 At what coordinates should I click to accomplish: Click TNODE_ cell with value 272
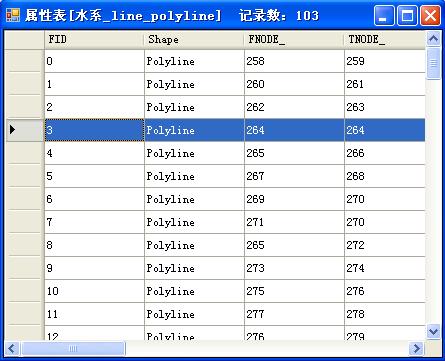click(x=385, y=245)
